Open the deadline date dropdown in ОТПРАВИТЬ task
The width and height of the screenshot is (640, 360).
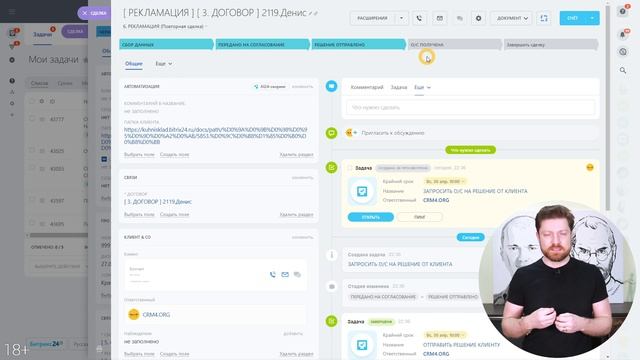pos(445,335)
